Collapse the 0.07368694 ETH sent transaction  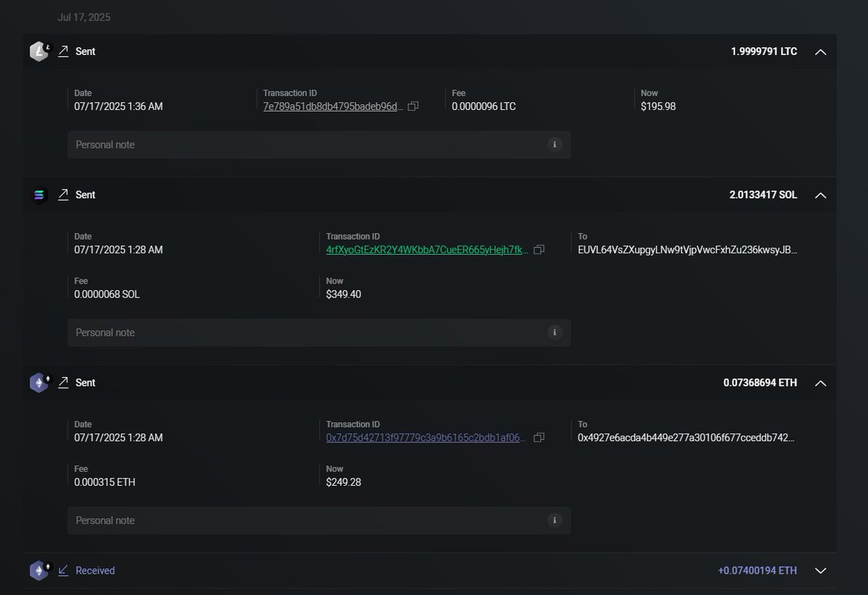coord(820,383)
